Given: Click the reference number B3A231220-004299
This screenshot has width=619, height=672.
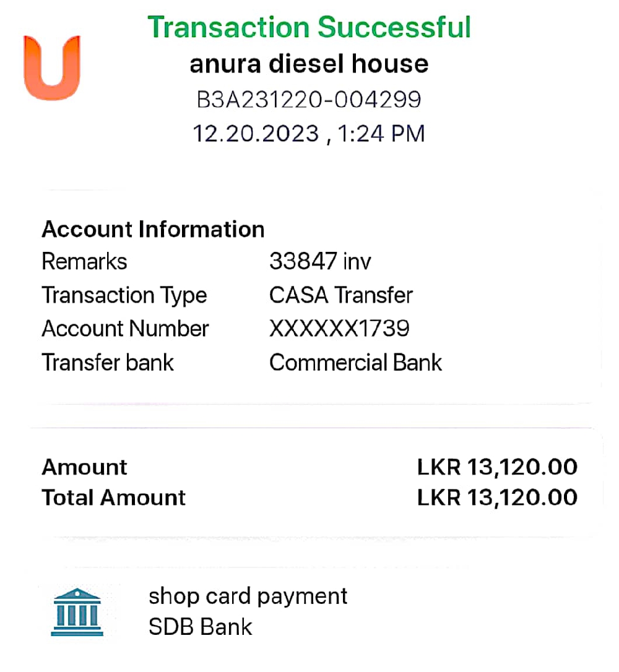Looking at the screenshot, I should click(x=309, y=99).
